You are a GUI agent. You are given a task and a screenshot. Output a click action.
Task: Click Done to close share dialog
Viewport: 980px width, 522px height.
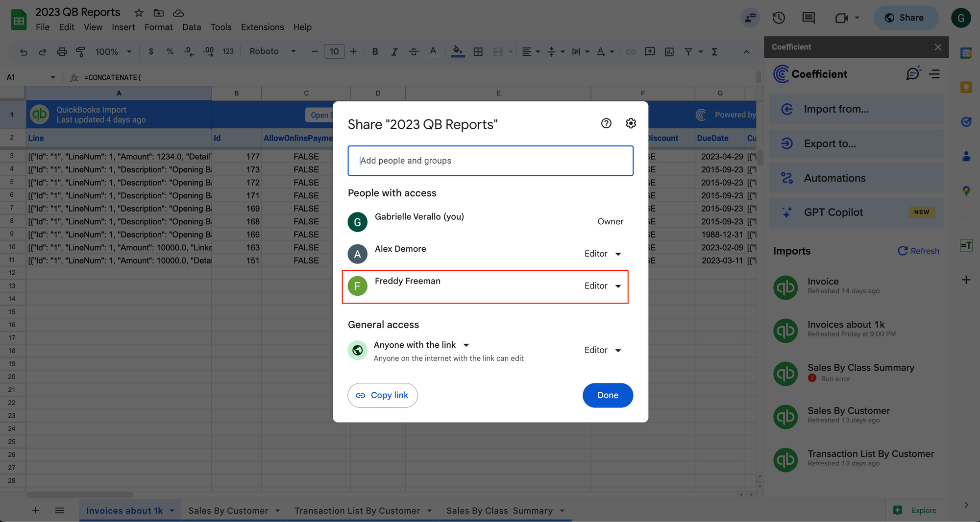pyautogui.click(x=608, y=395)
